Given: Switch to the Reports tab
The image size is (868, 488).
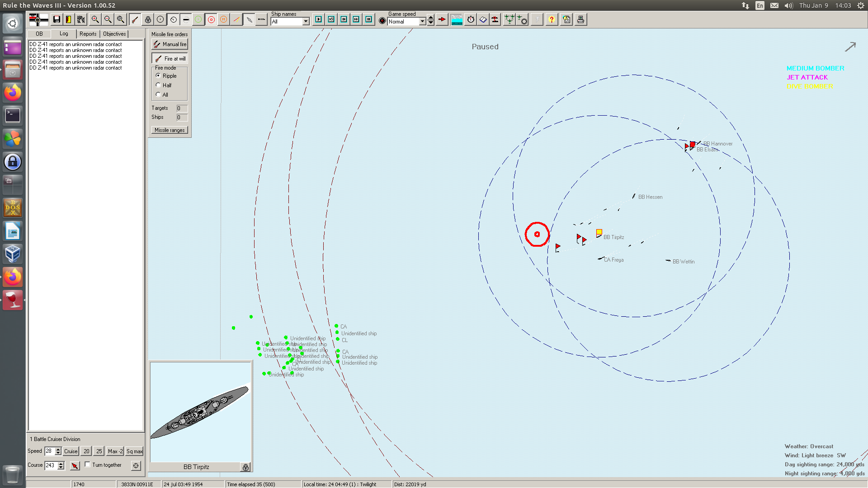Looking at the screenshot, I should [x=88, y=34].
